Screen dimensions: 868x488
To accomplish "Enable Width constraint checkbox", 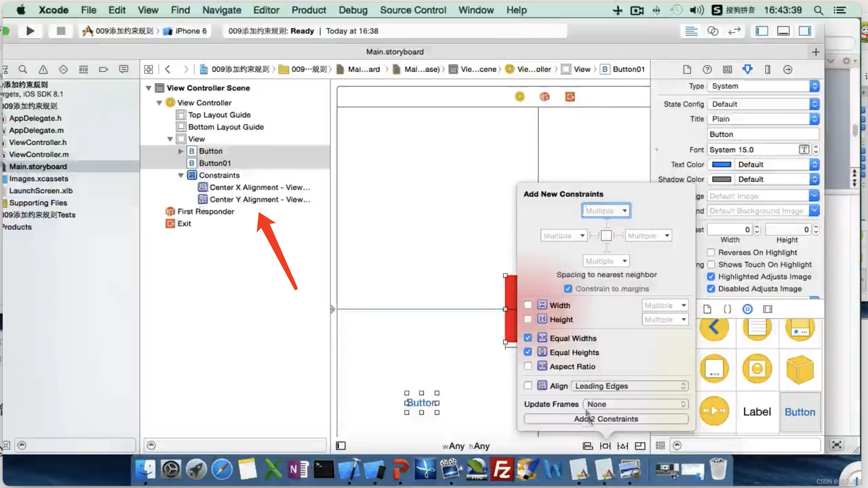I will click(x=528, y=305).
